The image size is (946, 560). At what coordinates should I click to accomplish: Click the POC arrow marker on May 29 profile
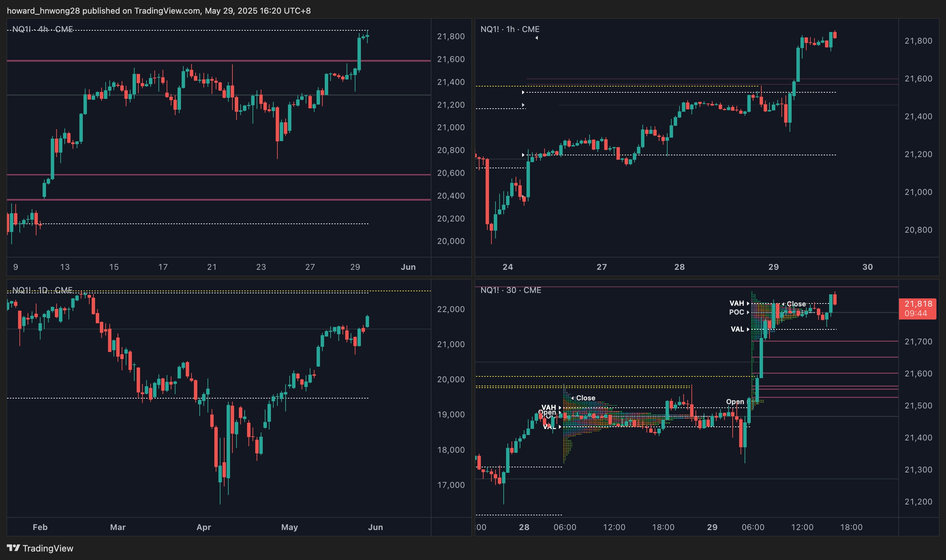click(748, 312)
